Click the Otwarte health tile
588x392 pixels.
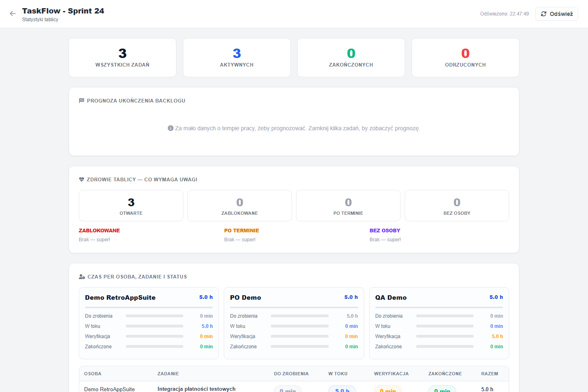131,206
